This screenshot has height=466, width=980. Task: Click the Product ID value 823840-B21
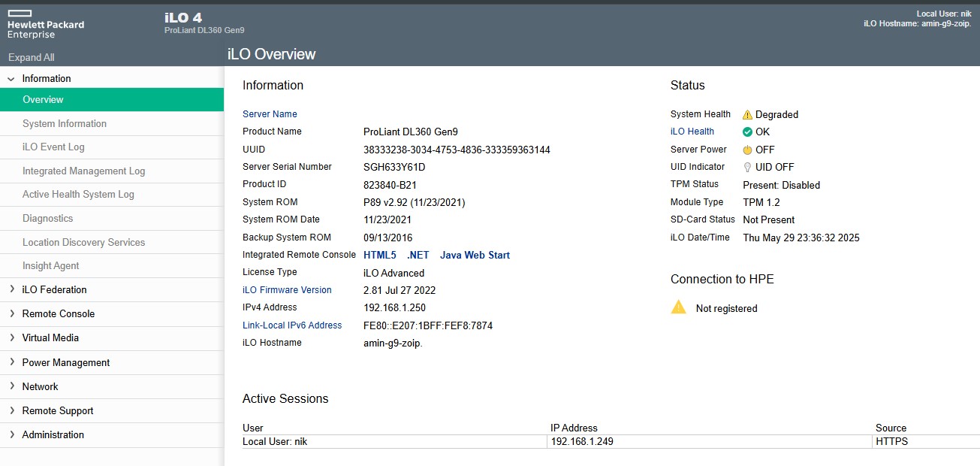click(390, 184)
